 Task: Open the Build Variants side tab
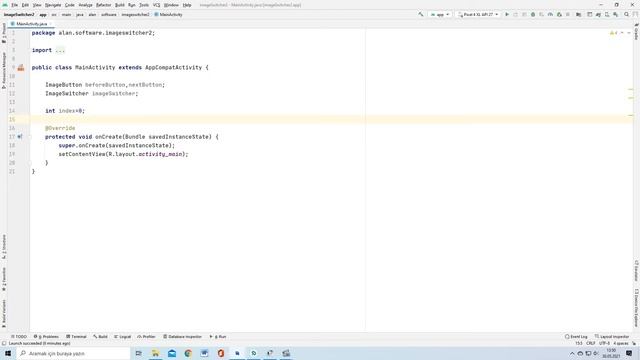pyautogui.click(x=4, y=313)
